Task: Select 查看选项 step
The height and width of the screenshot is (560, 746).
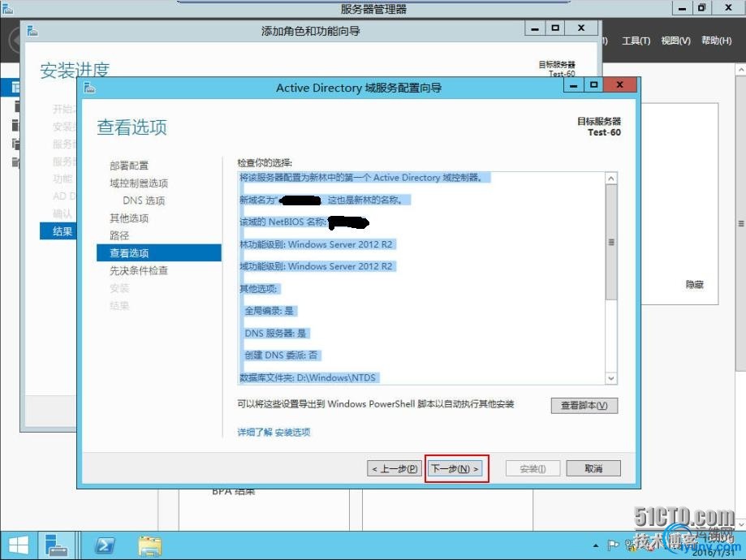Action: point(159,252)
